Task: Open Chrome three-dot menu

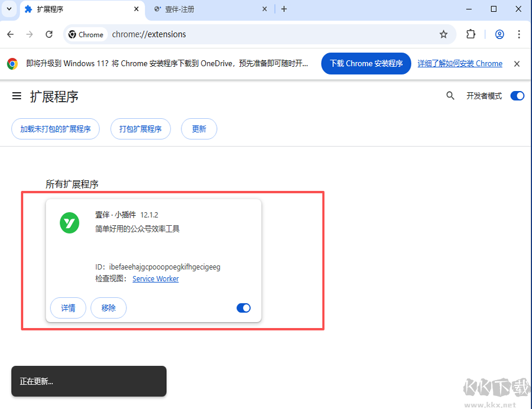Action: (x=519, y=34)
